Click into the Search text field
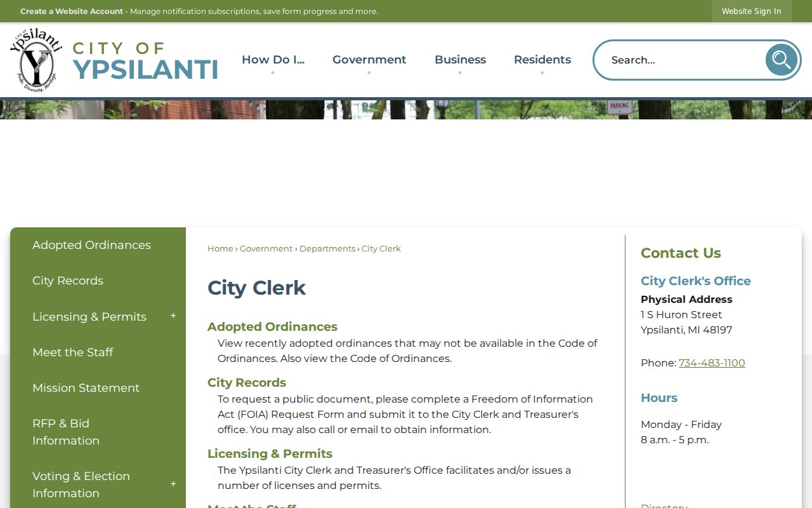This screenshot has width=812, height=508. click(x=684, y=60)
